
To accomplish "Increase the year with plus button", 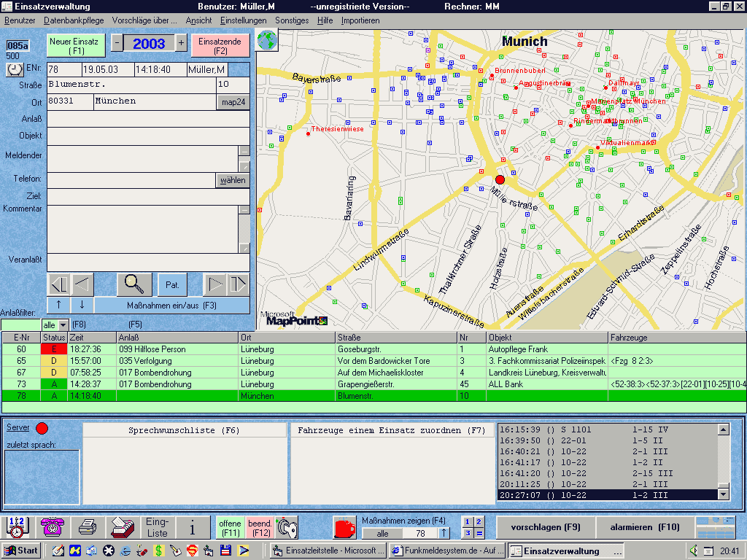I will click(181, 43).
